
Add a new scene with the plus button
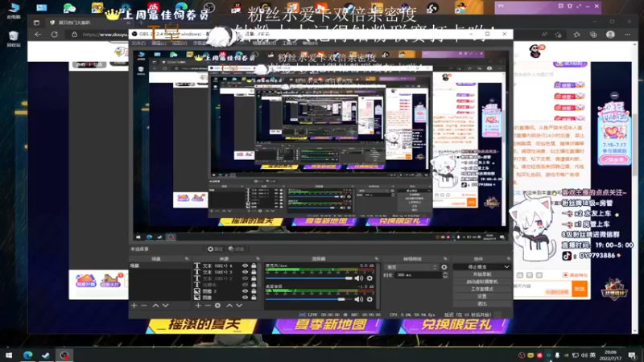click(134, 306)
